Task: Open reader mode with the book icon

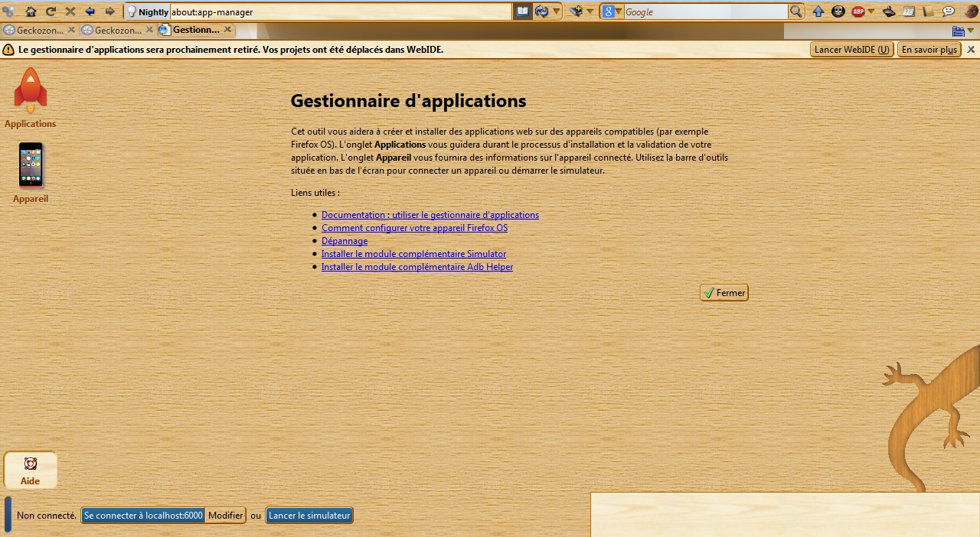Action: click(523, 11)
